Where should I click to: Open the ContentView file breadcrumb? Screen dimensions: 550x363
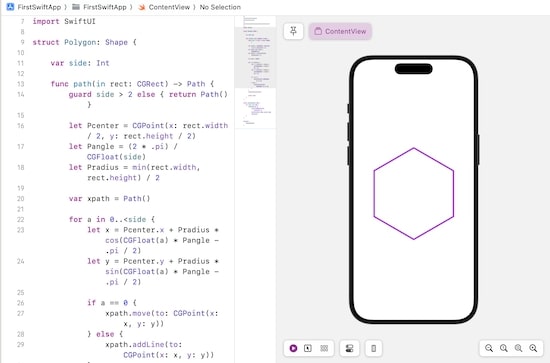click(164, 7)
